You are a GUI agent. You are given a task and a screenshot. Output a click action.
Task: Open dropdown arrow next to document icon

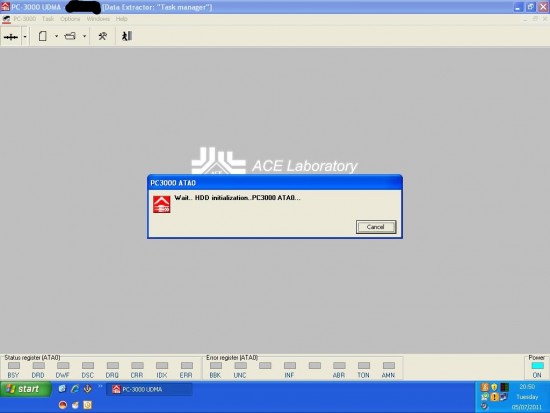pyautogui.click(x=56, y=36)
